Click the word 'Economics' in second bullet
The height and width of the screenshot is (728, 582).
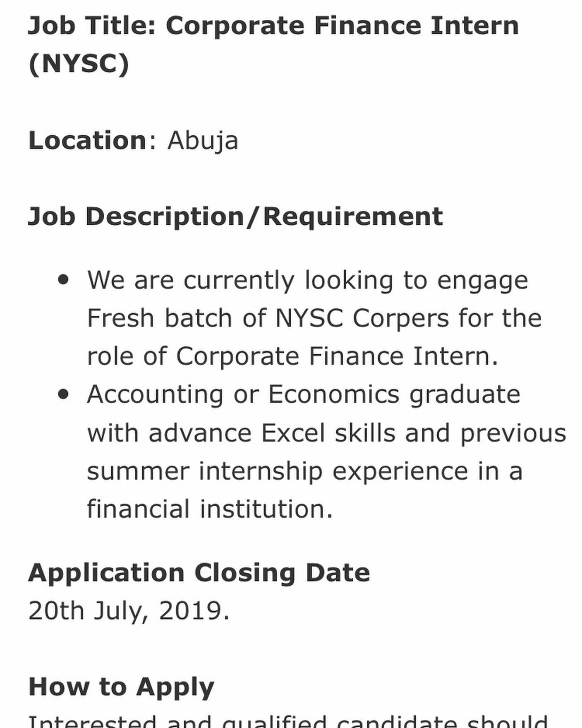pos(334,394)
